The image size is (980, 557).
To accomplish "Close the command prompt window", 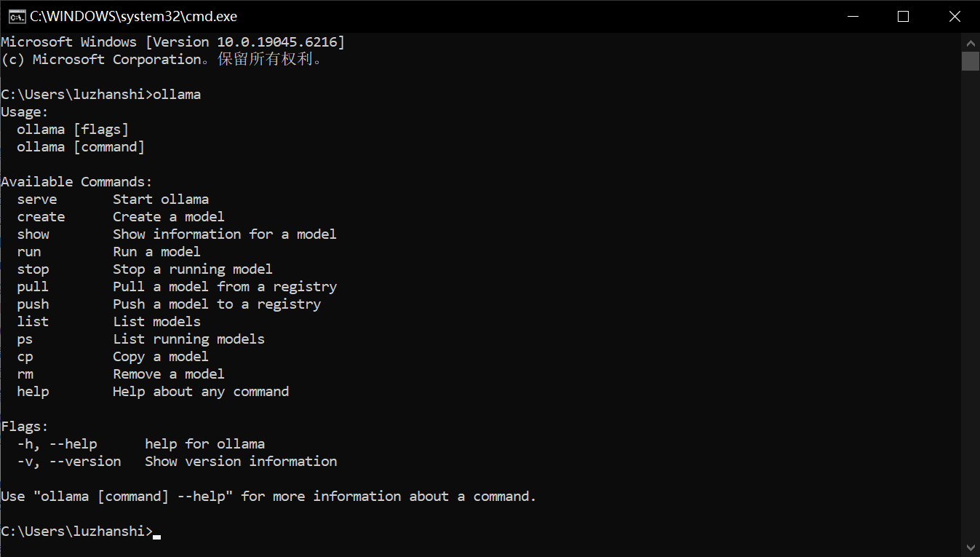I will (955, 16).
